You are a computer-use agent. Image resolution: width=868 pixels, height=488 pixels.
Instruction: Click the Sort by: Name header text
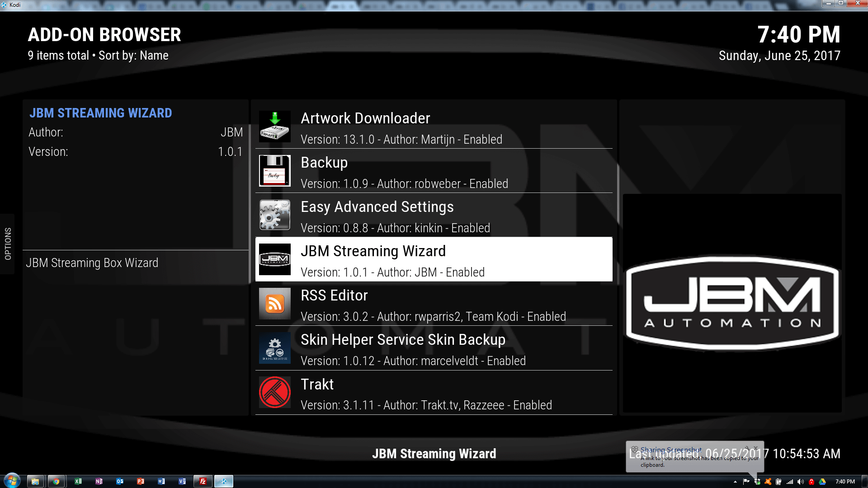click(133, 56)
